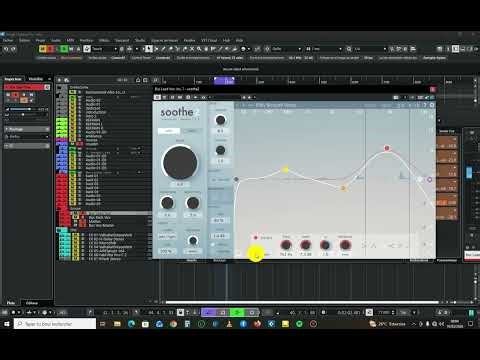Select the red EQ band node

click(x=387, y=148)
